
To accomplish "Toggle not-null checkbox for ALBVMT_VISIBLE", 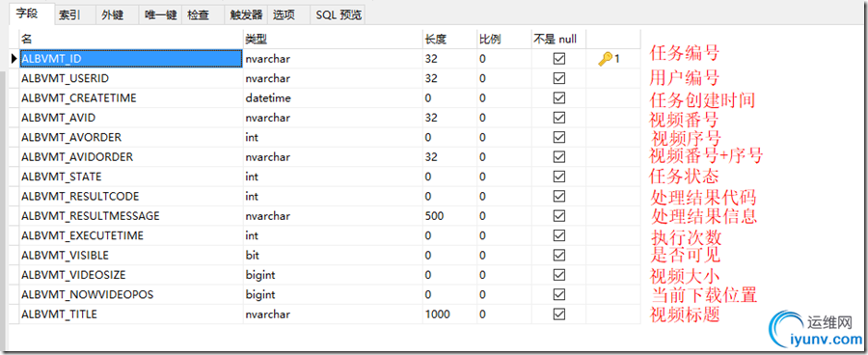I will click(x=559, y=256).
